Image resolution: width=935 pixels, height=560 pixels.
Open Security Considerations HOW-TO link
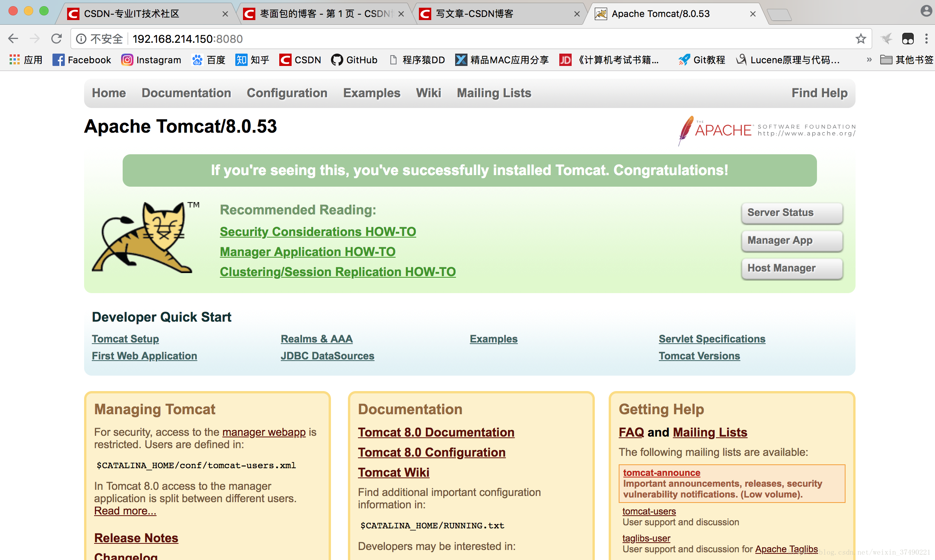(x=318, y=232)
